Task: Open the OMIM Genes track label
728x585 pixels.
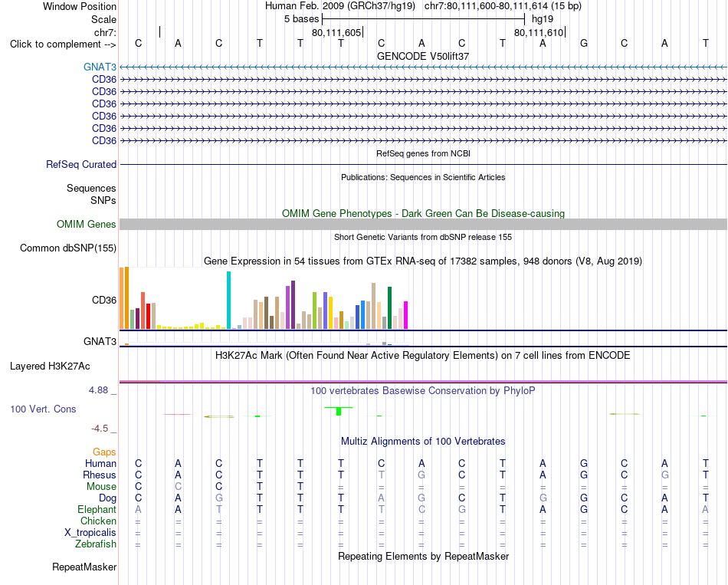Action: pos(87,225)
